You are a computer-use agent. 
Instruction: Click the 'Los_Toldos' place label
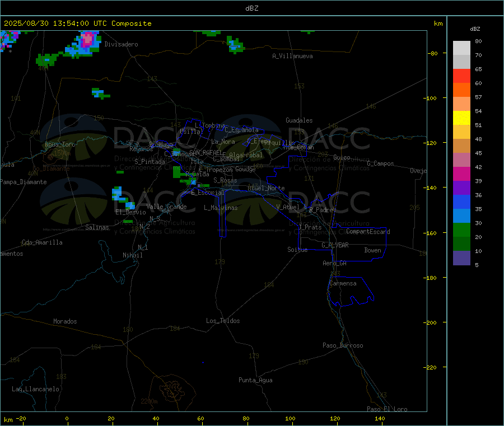(x=223, y=321)
